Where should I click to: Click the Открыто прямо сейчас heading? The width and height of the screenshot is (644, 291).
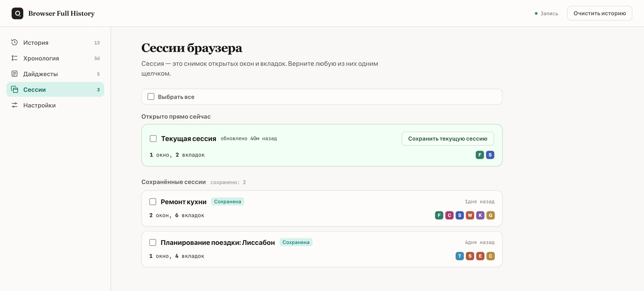[x=176, y=116]
